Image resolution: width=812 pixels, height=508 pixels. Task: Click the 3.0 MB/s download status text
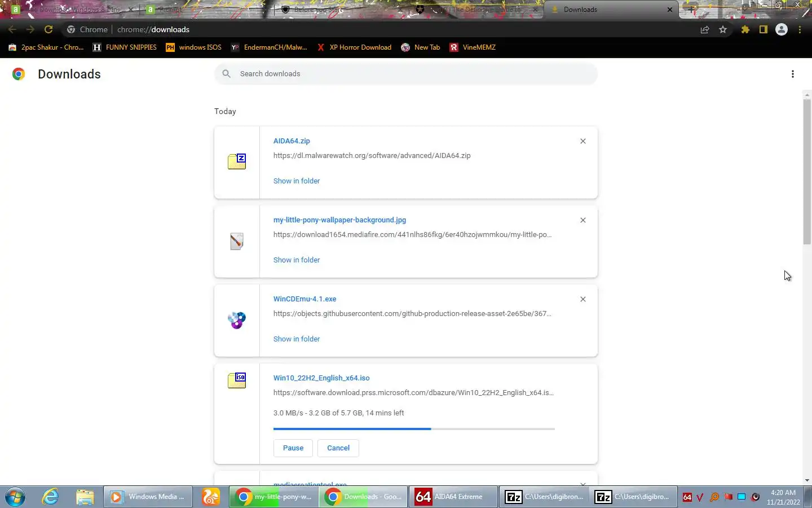[x=338, y=413]
